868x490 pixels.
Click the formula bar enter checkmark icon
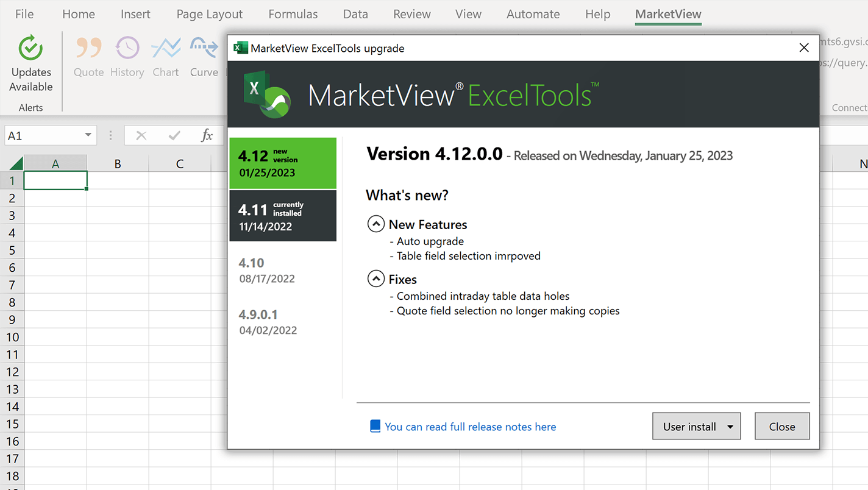(x=174, y=136)
